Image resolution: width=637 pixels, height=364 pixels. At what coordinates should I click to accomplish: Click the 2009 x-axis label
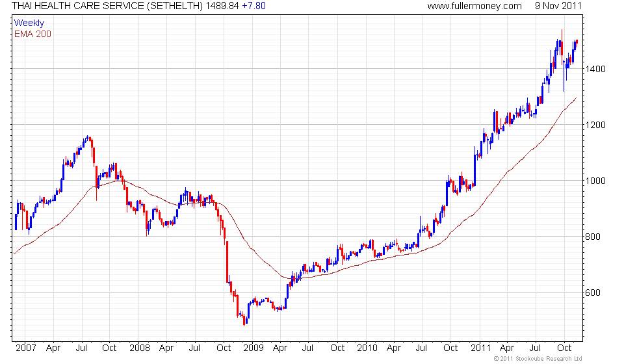(x=253, y=348)
